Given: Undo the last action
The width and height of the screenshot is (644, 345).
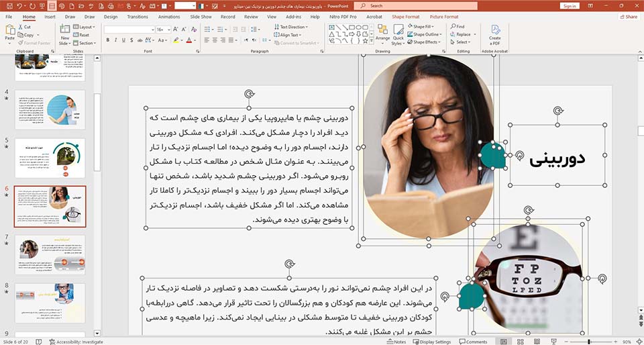Looking at the screenshot, I should 19,6.
